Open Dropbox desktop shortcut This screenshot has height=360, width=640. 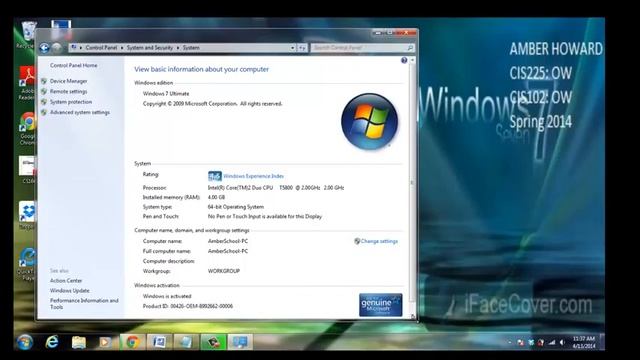[28, 215]
